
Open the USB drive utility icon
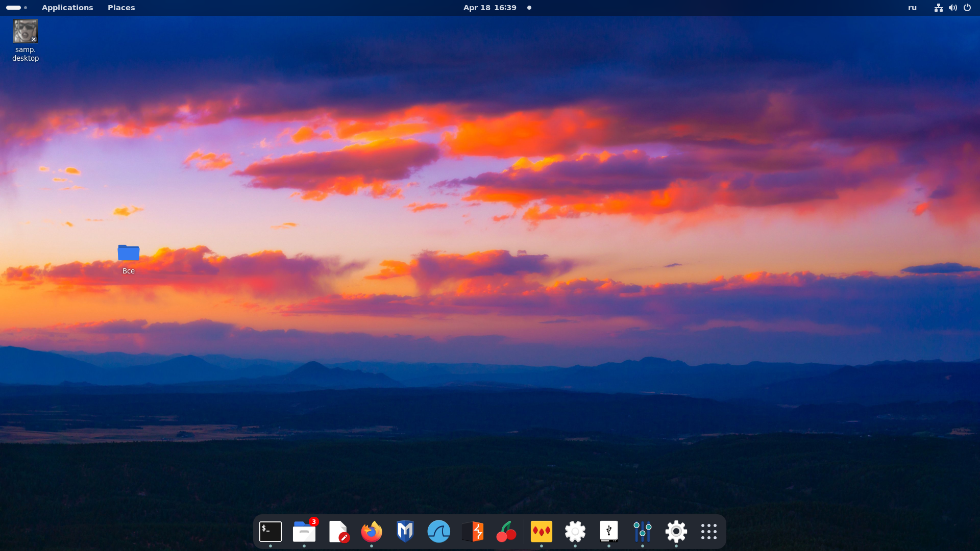point(609,532)
